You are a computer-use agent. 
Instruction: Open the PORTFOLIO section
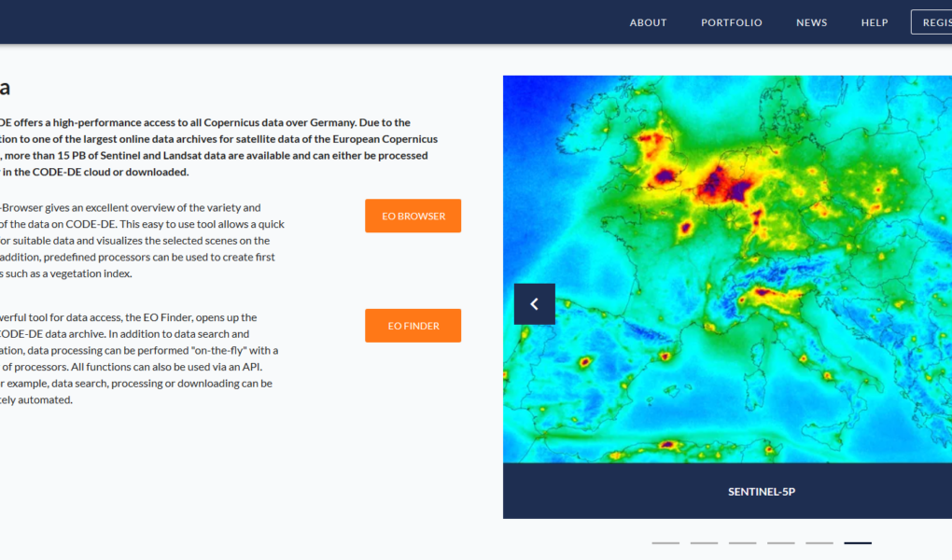(731, 21)
